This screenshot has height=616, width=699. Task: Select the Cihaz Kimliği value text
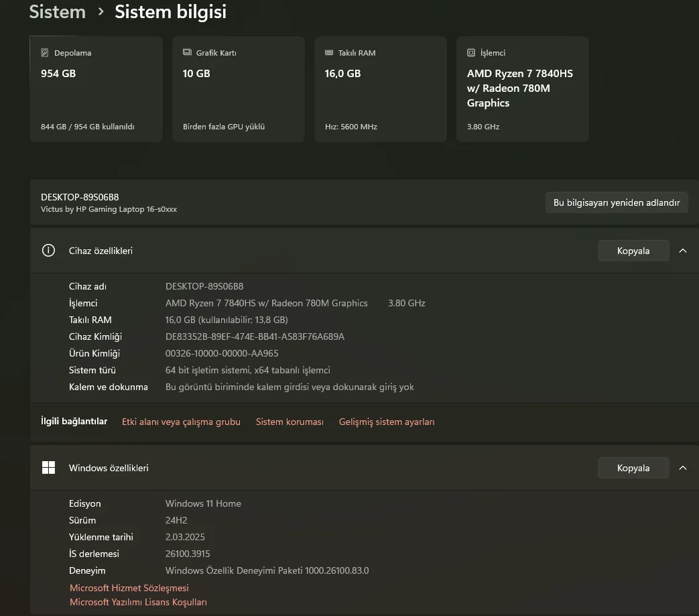pos(255,336)
